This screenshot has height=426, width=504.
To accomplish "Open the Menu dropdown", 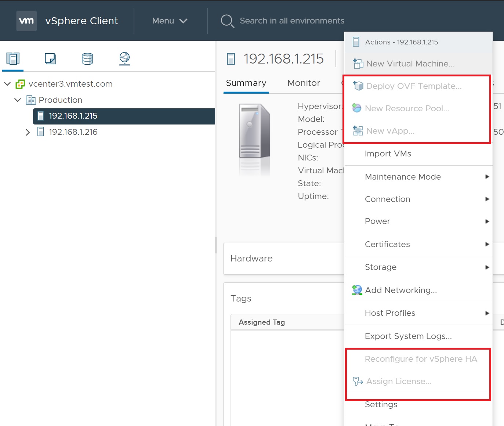I will [x=170, y=21].
